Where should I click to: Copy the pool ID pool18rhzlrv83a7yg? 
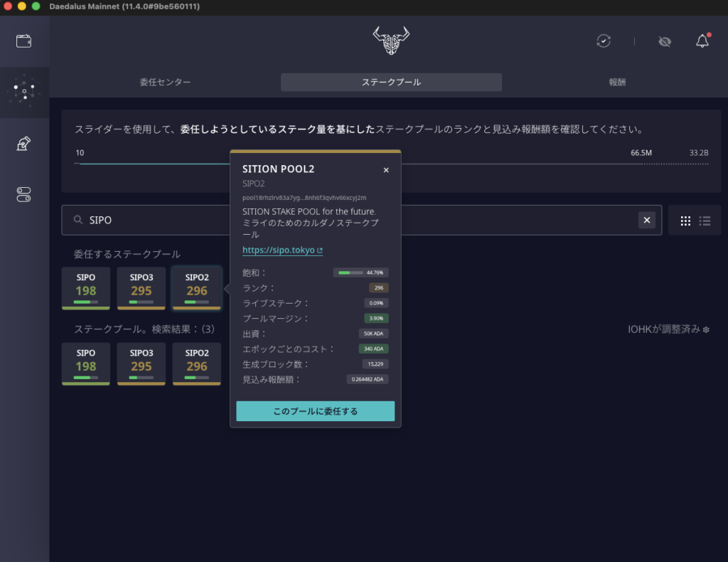click(x=304, y=197)
